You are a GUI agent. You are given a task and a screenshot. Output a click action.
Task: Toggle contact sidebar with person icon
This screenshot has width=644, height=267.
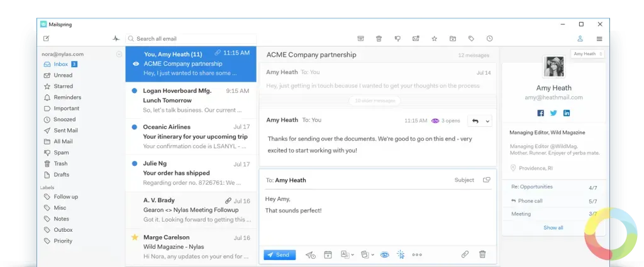(x=580, y=38)
